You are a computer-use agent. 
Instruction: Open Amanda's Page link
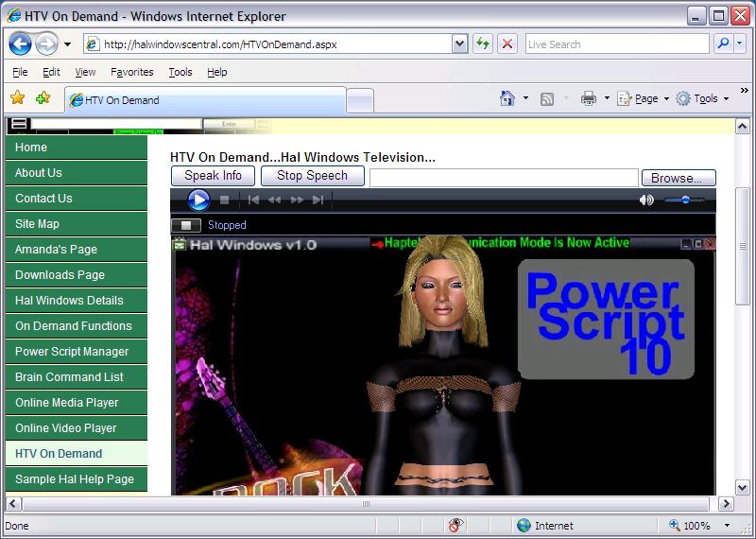77,250
